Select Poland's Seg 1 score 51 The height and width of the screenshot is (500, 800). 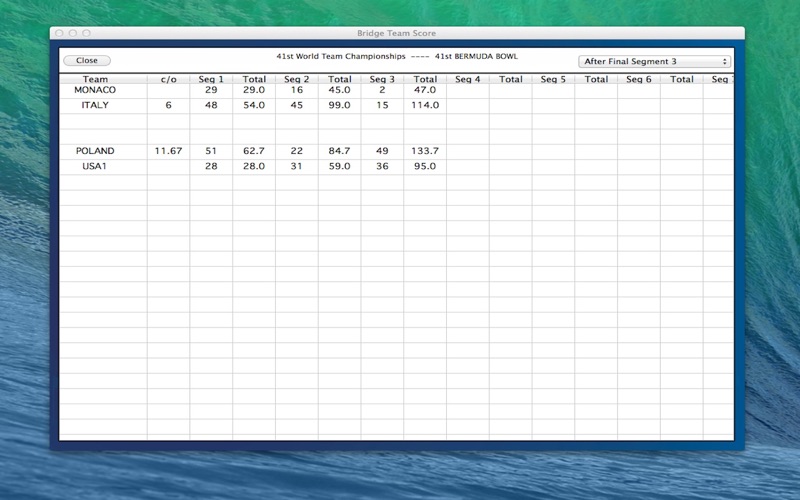click(211, 151)
